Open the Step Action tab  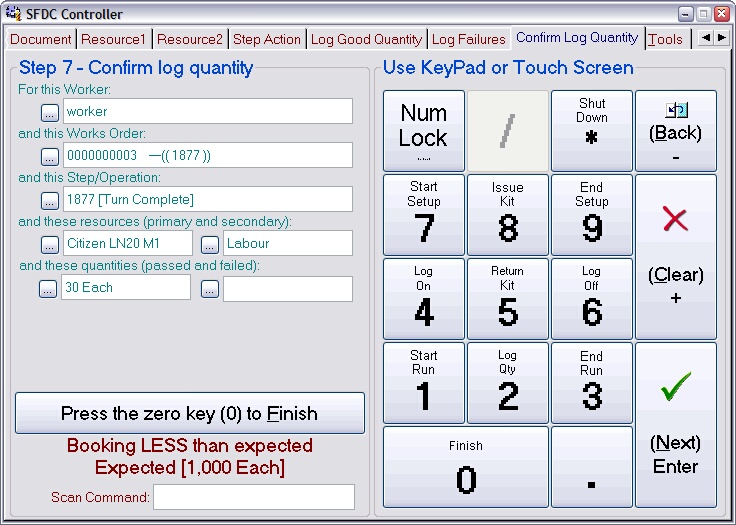coord(267,39)
